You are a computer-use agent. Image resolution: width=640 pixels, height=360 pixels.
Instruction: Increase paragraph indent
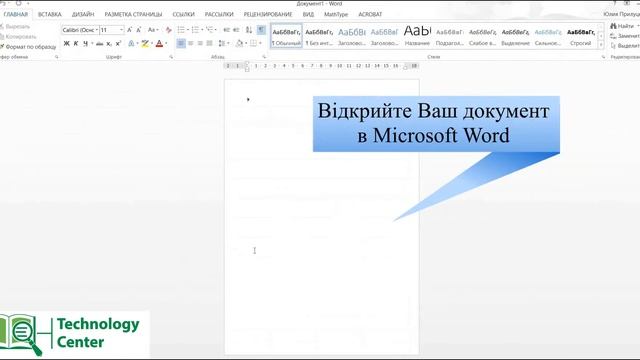point(236,30)
